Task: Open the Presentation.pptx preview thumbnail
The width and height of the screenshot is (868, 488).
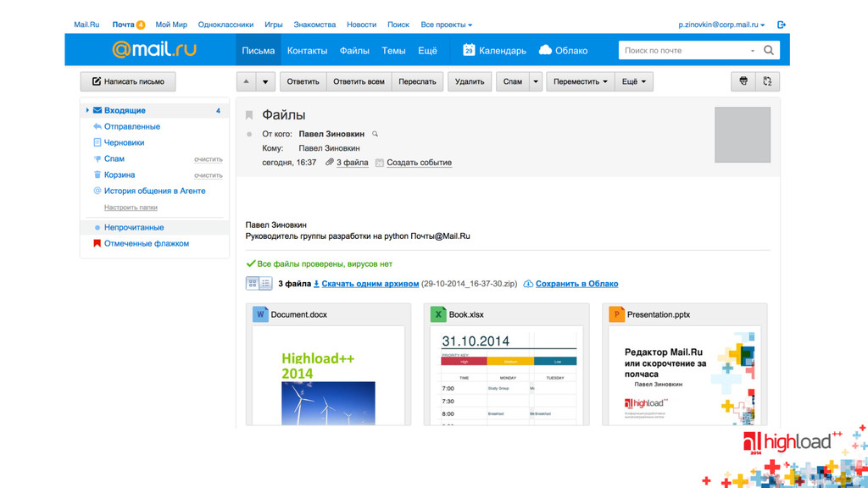Action: tap(685, 375)
